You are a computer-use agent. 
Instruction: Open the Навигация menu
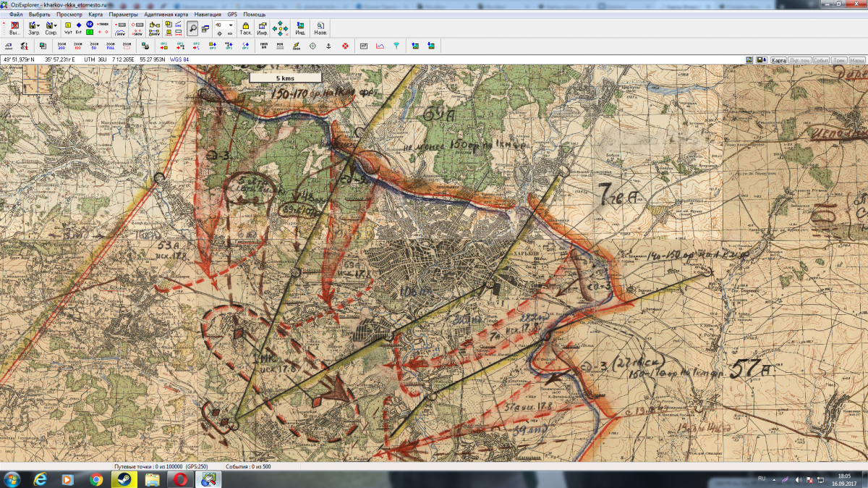(208, 14)
